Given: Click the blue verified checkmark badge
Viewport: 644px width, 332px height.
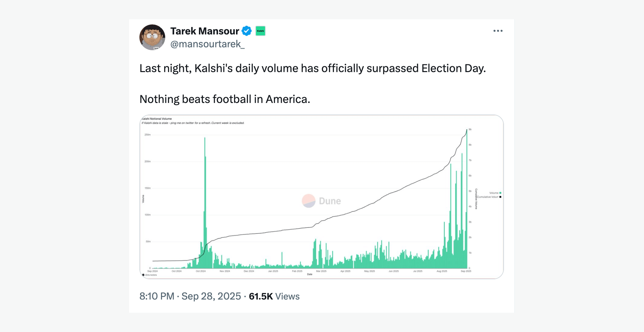Looking at the screenshot, I should [247, 31].
